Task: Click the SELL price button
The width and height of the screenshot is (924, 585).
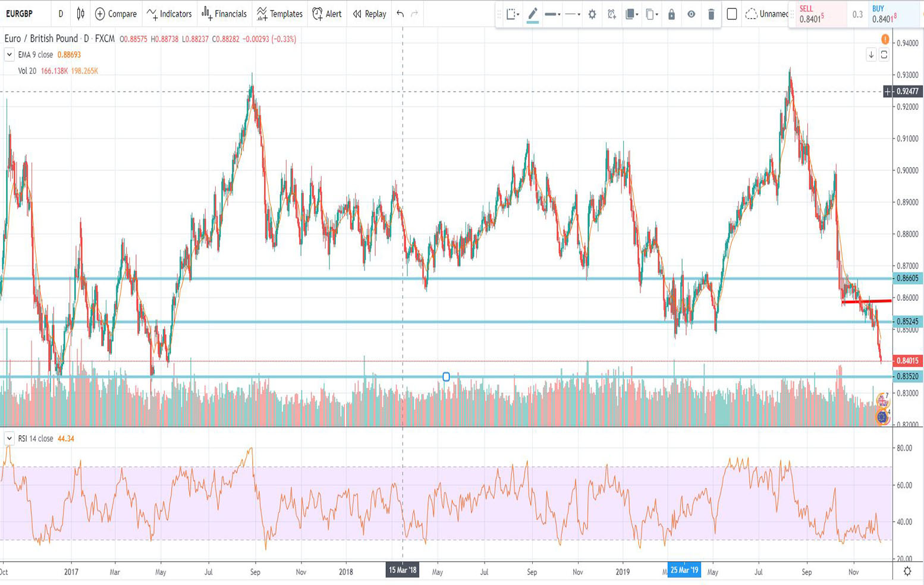Action: click(x=816, y=14)
